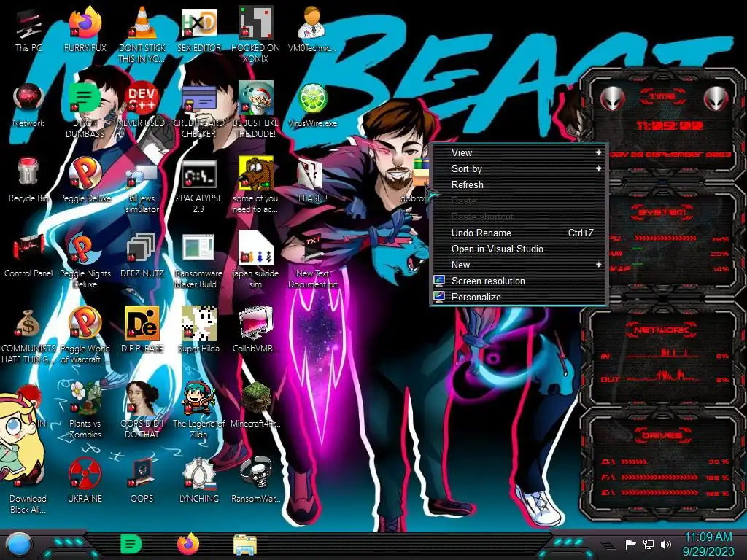Click Refresh in the context menu
The width and height of the screenshot is (747, 560).
point(519,184)
